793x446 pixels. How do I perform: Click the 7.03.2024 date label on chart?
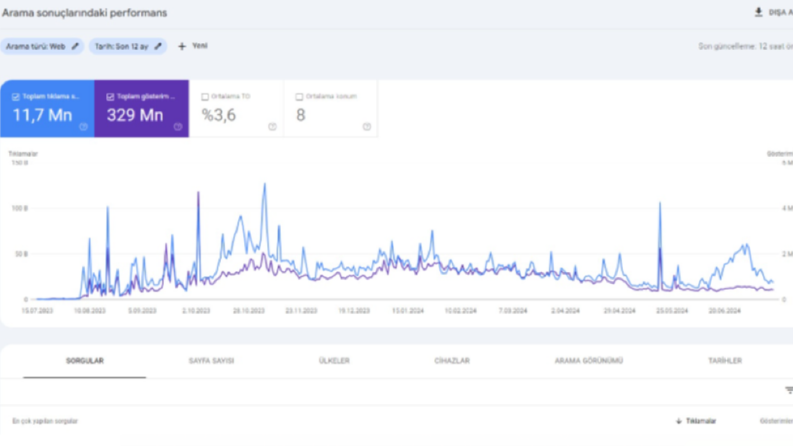click(513, 310)
